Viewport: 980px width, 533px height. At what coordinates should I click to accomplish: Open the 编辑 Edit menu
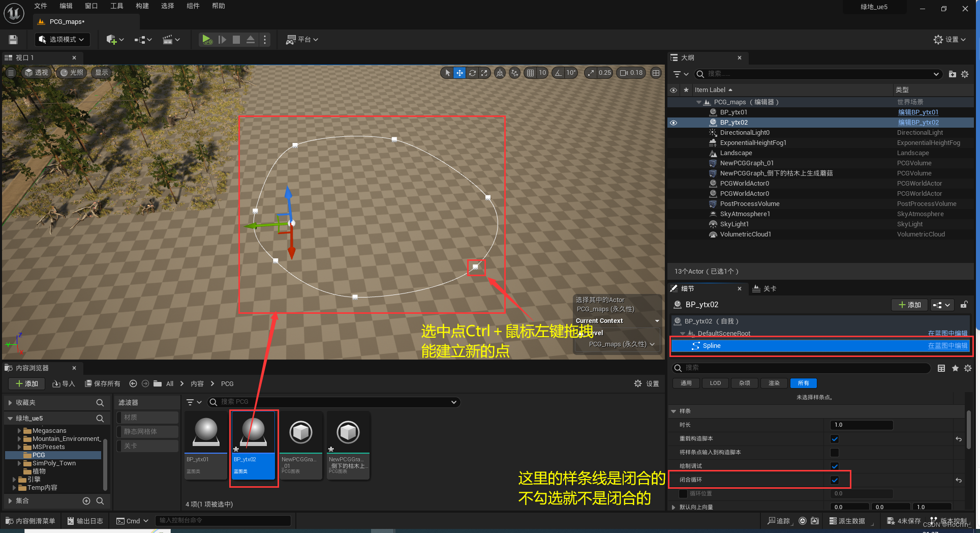click(66, 6)
